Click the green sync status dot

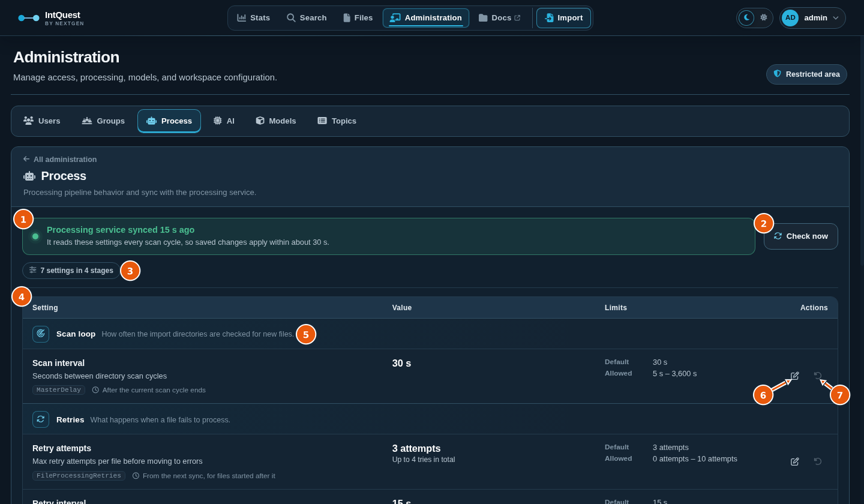35,236
